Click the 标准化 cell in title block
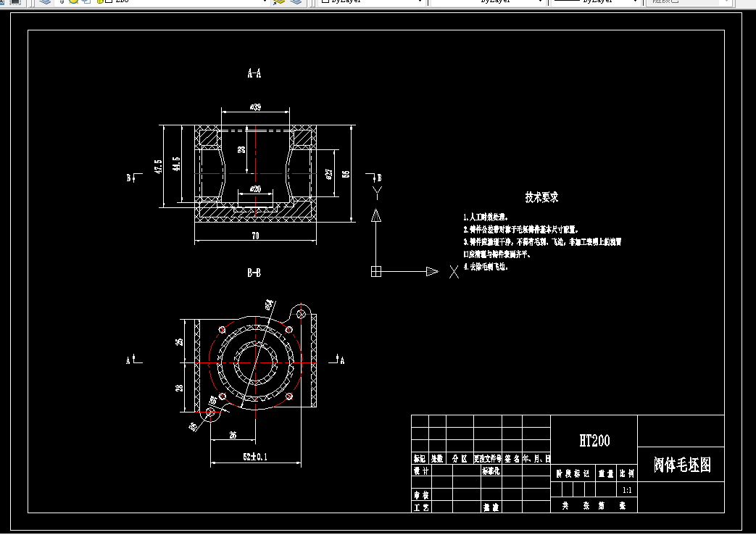This screenshot has height=535, width=756. [x=491, y=470]
